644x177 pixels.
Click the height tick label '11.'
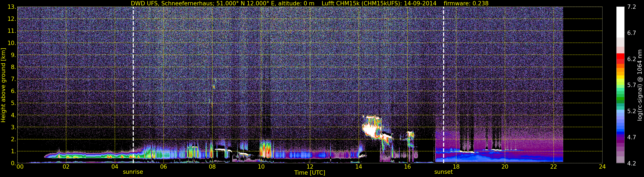tap(12, 31)
